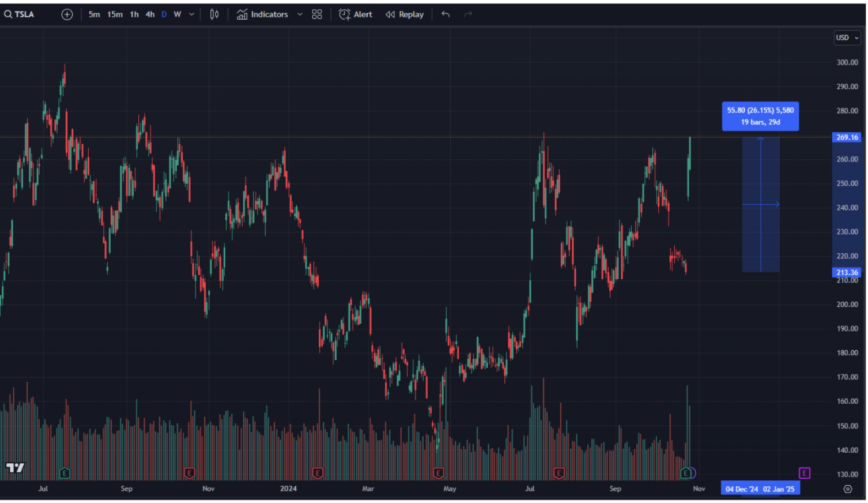Click the 2024 label on time axis
Viewport: 868px width, 503px height.
click(x=288, y=489)
